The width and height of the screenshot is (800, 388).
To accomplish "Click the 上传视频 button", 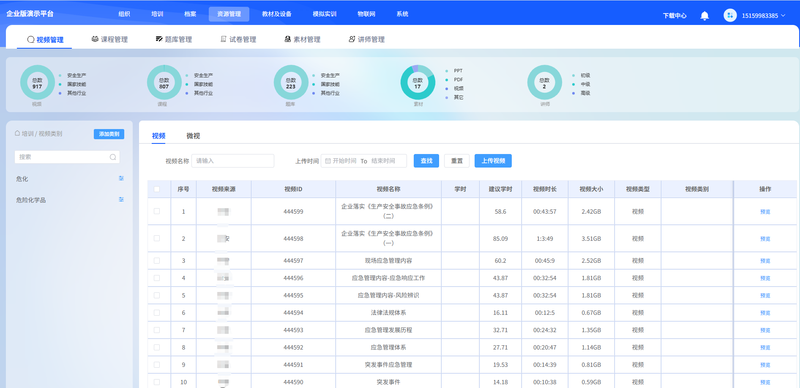I will click(493, 161).
